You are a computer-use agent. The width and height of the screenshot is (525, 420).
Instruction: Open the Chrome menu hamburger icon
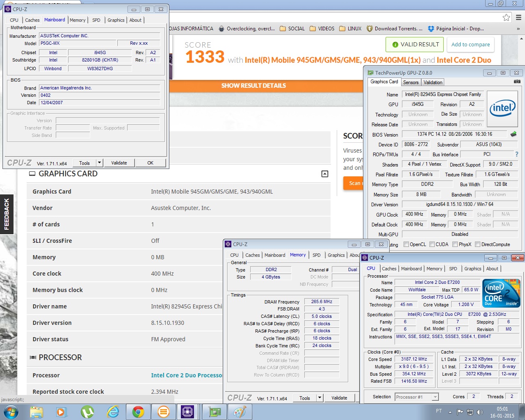pos(518,17)
